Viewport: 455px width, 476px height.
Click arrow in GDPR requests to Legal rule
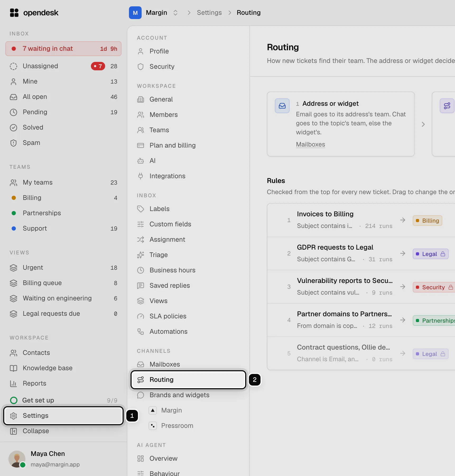click(x=403, y=253)
